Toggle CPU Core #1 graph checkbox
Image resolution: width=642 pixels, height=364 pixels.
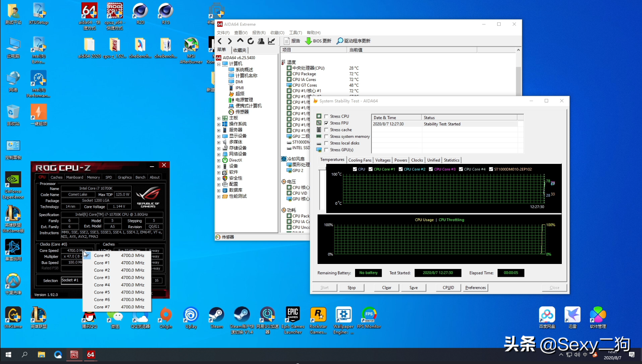click(x=371, y=169)
